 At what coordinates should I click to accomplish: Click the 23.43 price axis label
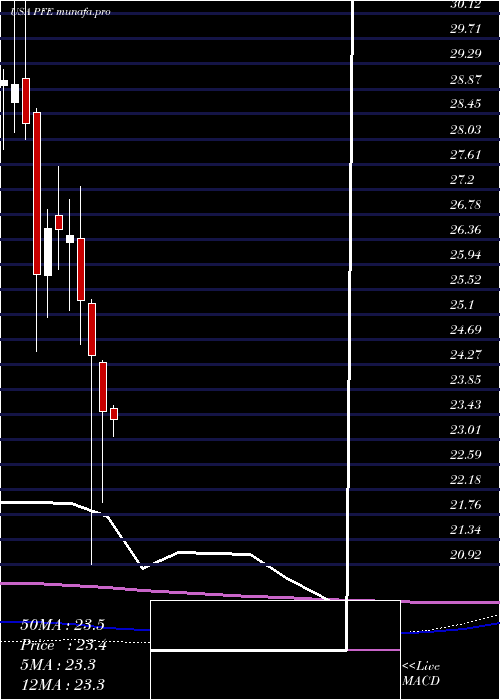(466, 404)
